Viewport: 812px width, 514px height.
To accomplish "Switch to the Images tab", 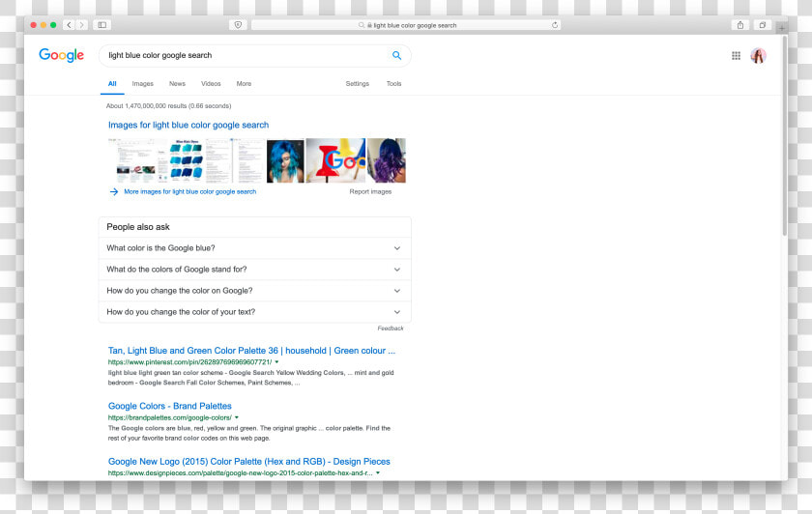I will pyautogui.click(x=142, y=84).
